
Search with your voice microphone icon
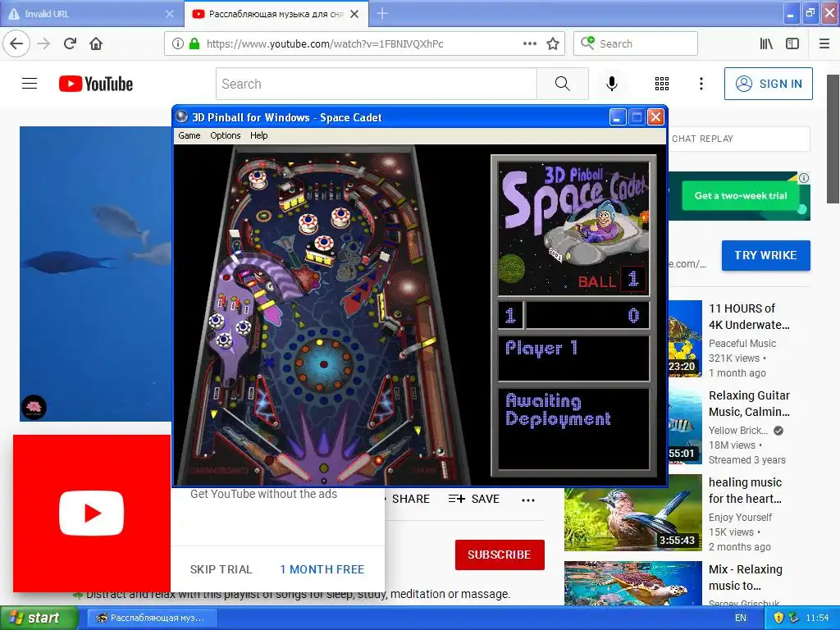point(612,84)
